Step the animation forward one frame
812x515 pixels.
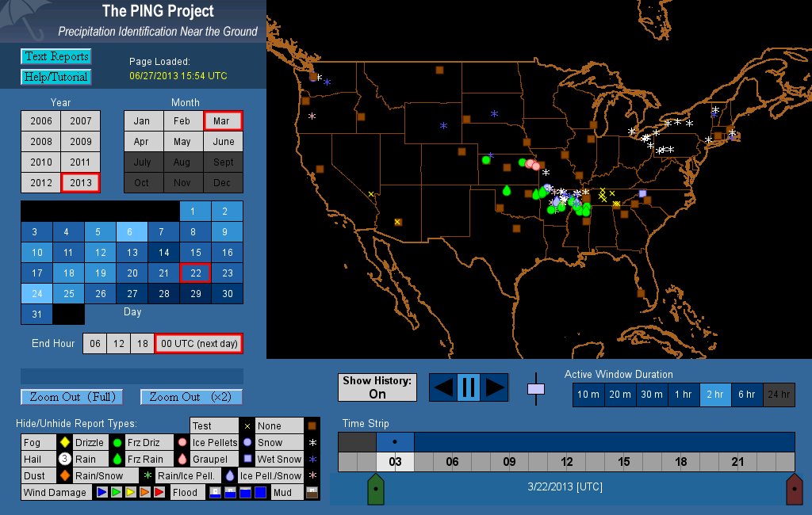point(494,387)
